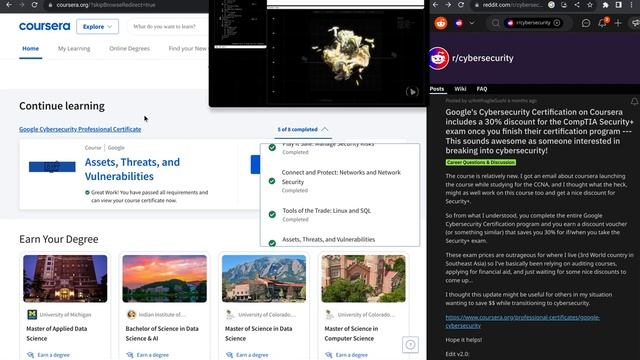Reload the Reddit page
Image resolution: width=640 pixels, height=360 pixels.
click(x=461, y=5)
